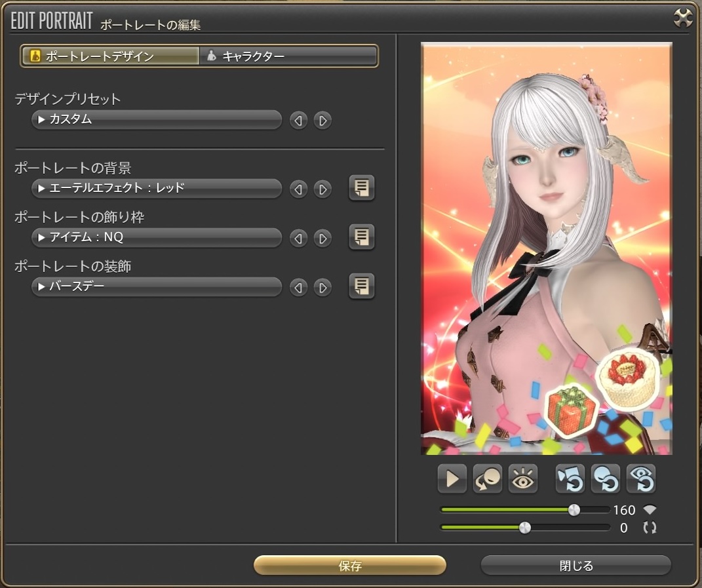Toggle the eye gaze icon below the portrait
Viewport: 702px width, 588px height.
coord(523,479)
